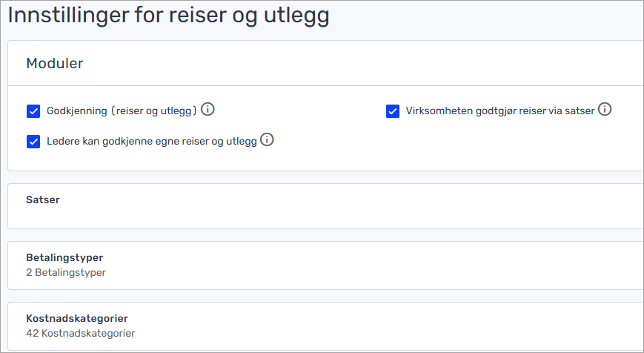Show info for Ledere kan godkjenne egne reiser
Image resolution: width=644 pixels, height=353 pixels.
267,139
